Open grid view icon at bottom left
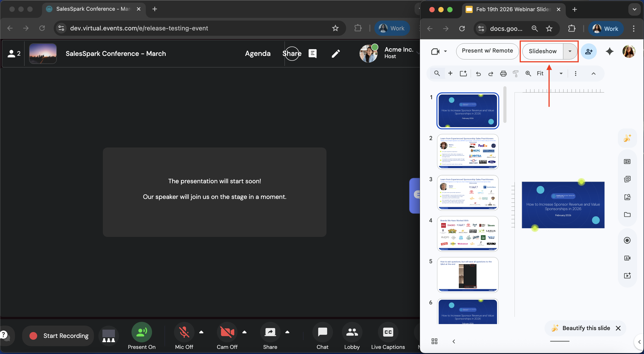Image resolution: width=644 pixels, height=354 pixels. point(434,341)
